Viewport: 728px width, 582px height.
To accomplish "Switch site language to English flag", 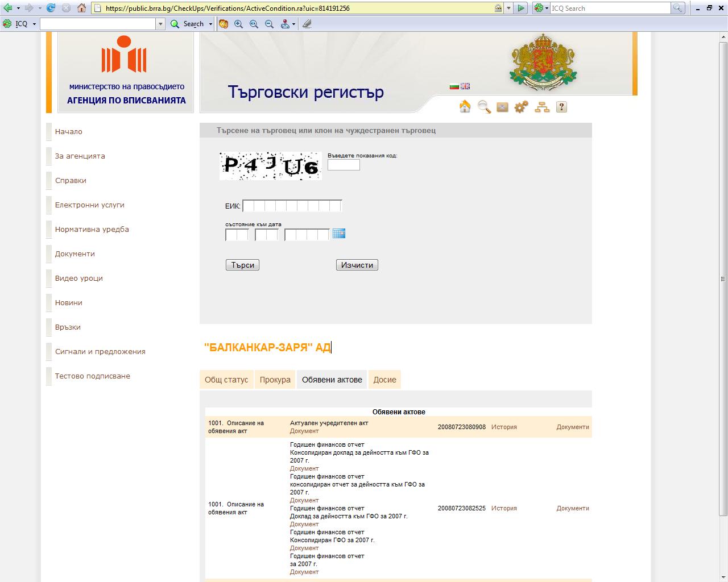I will pyautogui.click(x=465, y=86).
